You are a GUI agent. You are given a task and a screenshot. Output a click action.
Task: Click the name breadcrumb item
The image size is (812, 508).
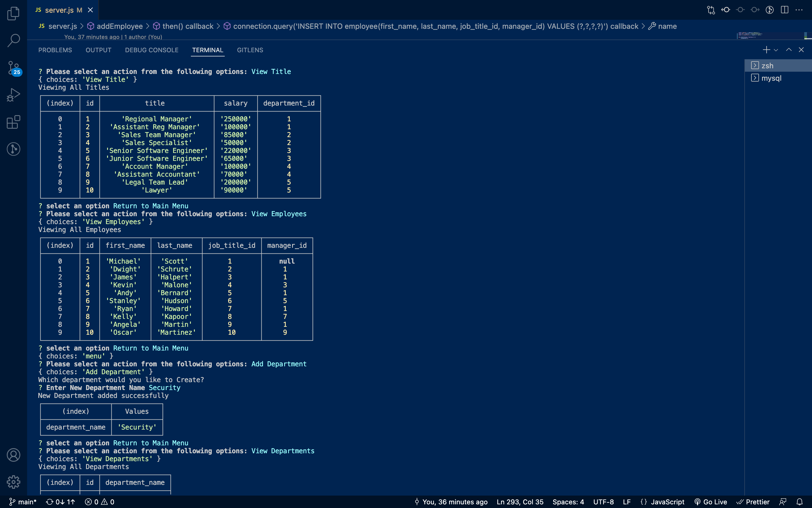coord(662,26)
